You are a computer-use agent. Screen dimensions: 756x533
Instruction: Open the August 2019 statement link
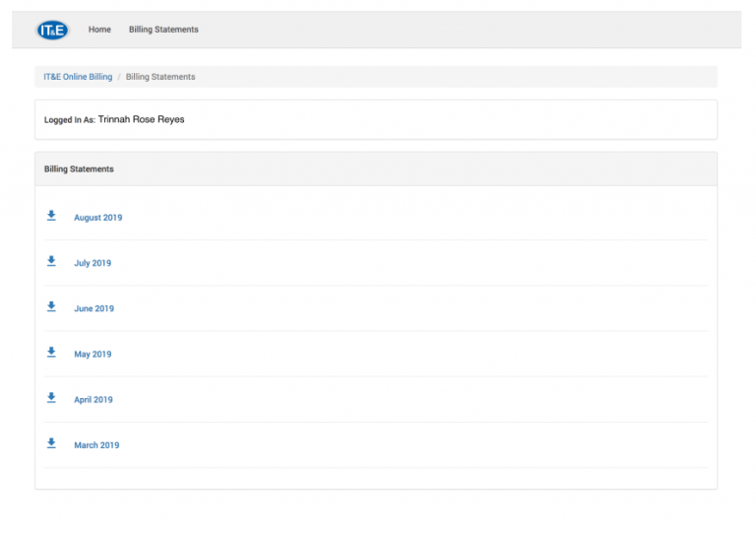(98, 218)
